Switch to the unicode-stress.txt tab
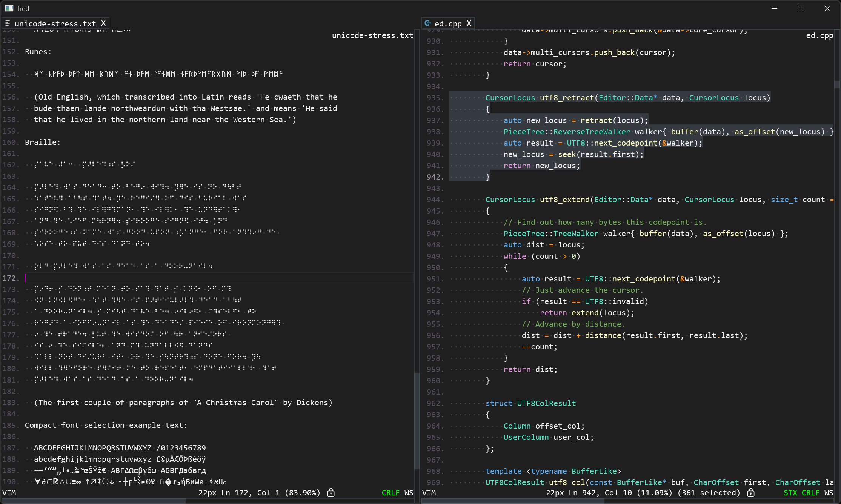The image size is (841, 504). pos(55,23)
